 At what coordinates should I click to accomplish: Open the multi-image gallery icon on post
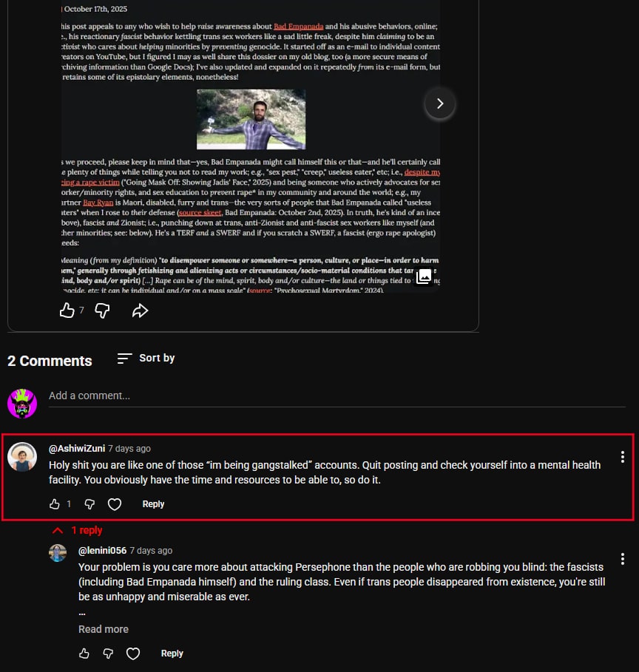pos(424,276)
